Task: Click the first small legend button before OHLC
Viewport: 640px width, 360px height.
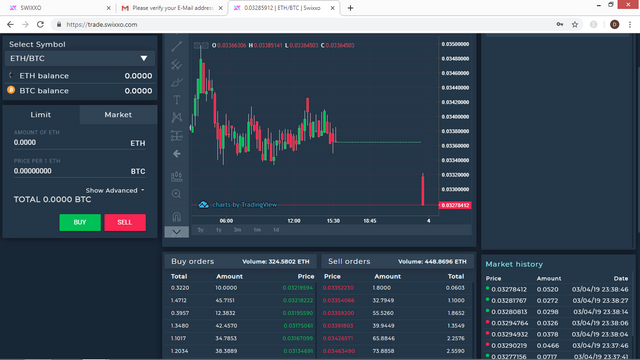Action: (x=197, y=45)
